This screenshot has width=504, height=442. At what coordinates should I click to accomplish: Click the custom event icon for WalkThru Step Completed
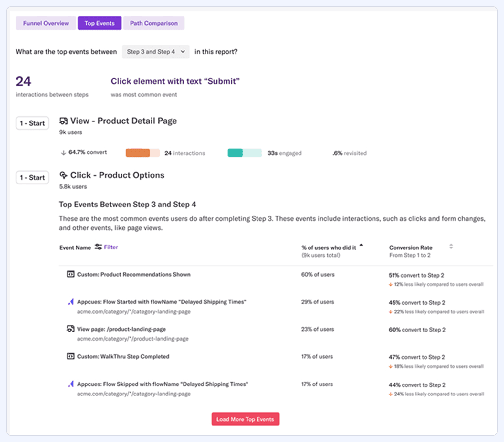click(70, 356)
